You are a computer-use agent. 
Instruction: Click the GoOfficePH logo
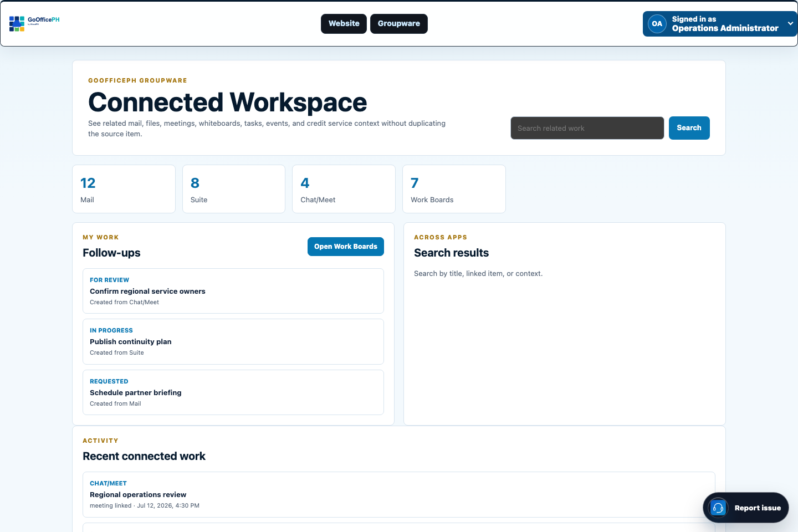[x=34, y=23]
